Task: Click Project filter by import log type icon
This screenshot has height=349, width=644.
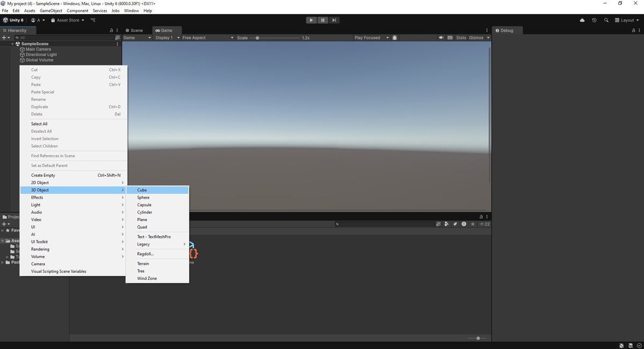Action: [464, 224]
